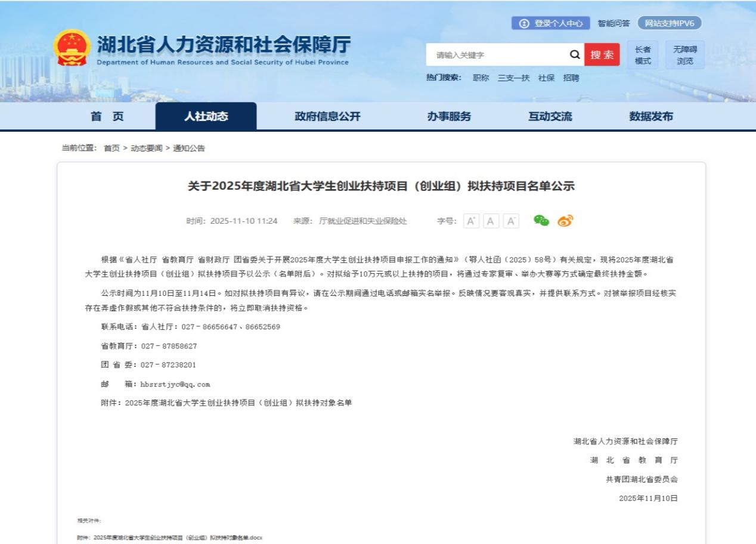
Task: Share article via Weibo icon
Action: [565, 221]
